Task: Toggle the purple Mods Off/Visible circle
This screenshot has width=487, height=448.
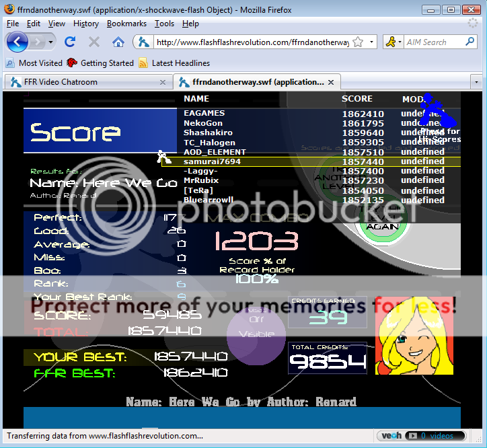Action: pos(256,328)
